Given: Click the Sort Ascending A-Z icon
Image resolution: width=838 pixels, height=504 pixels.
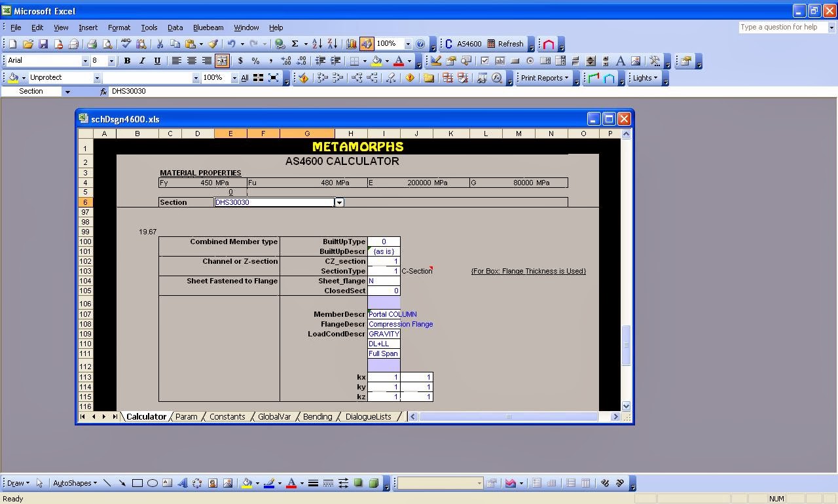Looking at the screenshot, I should [x=317, y=44].
